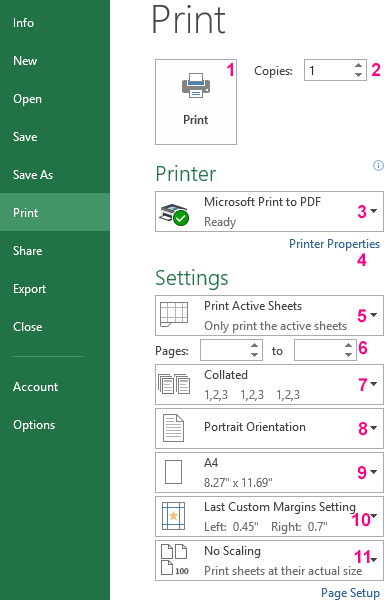Select the highlighted Print sidebar item
390x600 pixels.
pos(55,212)
